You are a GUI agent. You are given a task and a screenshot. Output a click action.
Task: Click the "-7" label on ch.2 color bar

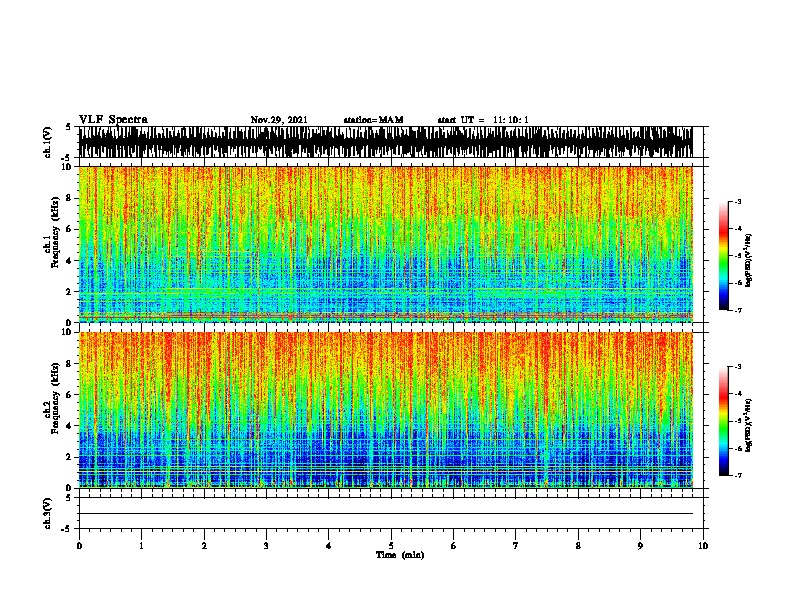point(737,475)
